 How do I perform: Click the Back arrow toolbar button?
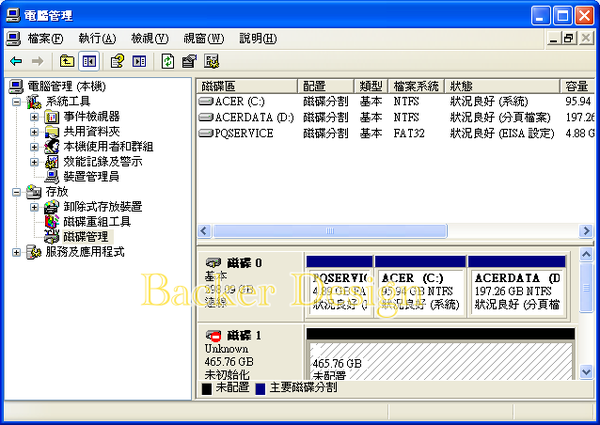16,61
